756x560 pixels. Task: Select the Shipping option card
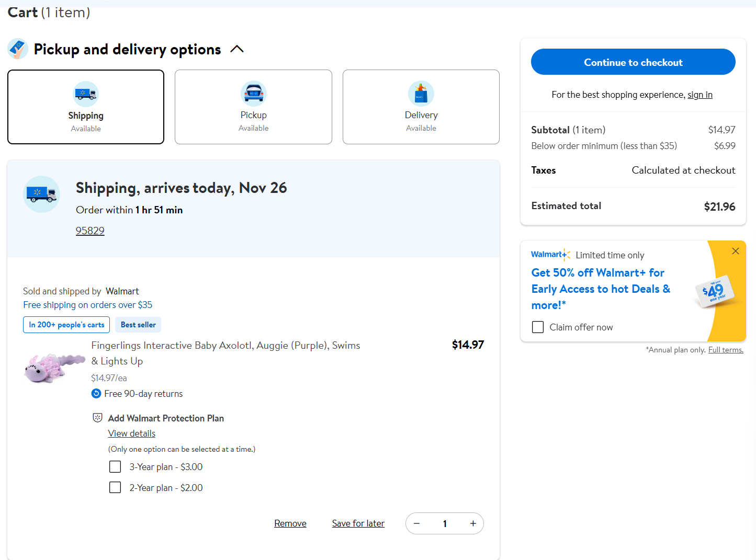[x=86, y=107]
